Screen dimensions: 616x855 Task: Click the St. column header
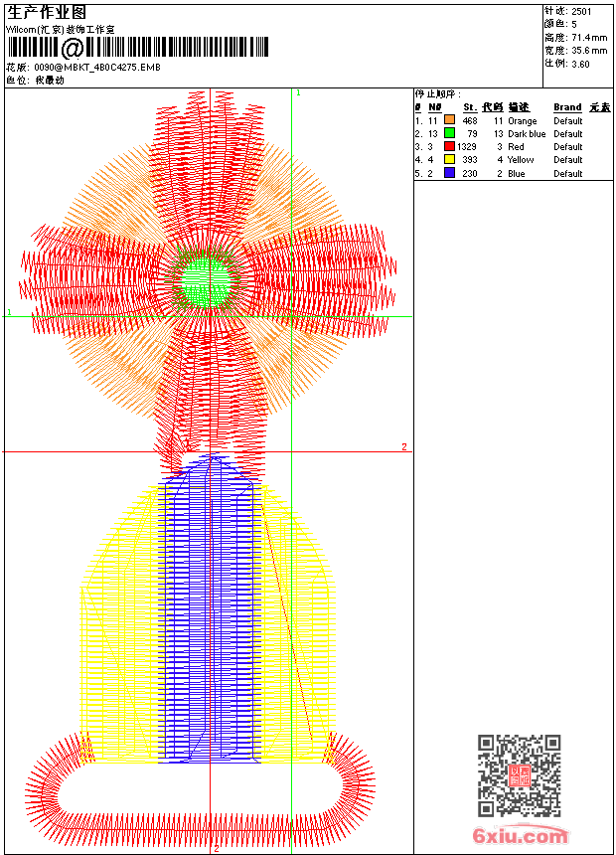coord(470,107)
